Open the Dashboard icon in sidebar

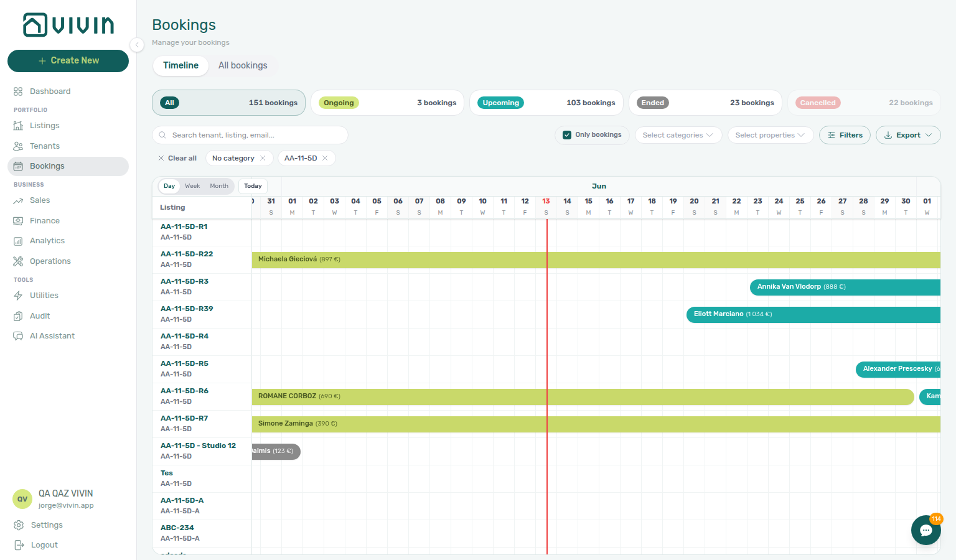18,91
